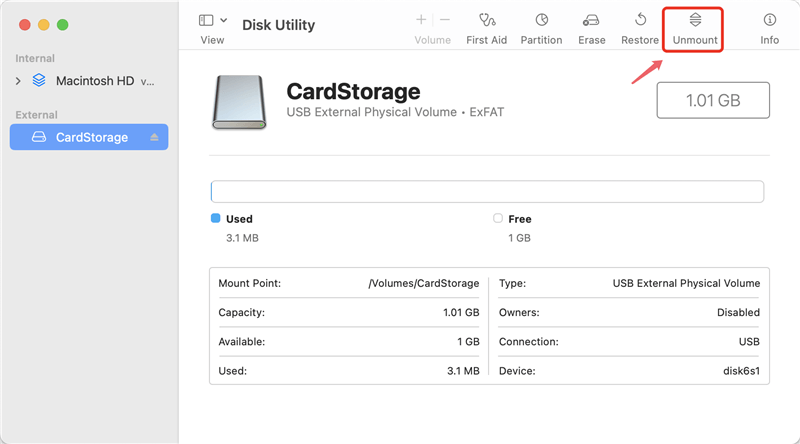Add a volume with the plus icon

421,20
